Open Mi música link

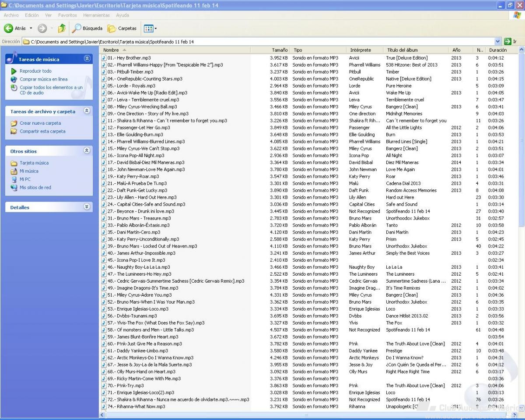pos(29,171)
